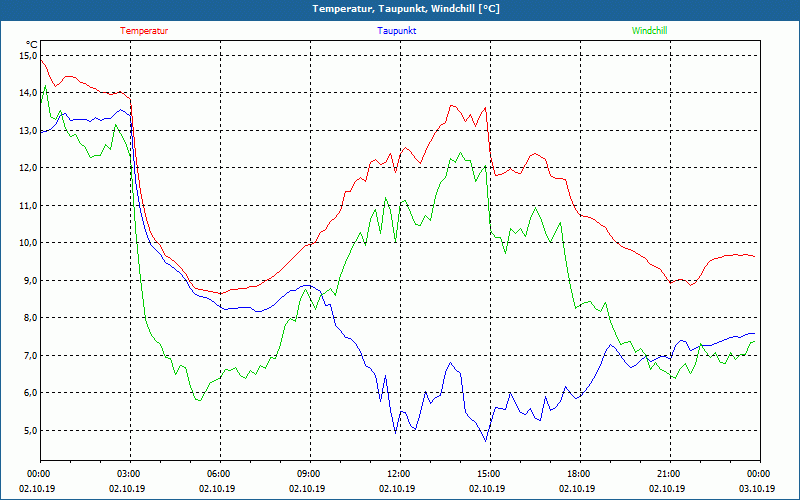Screen dimensions: 800x500
Task: Click the 11,0 y-axis value
Action: pyautogui.click(x=28, y=206)
